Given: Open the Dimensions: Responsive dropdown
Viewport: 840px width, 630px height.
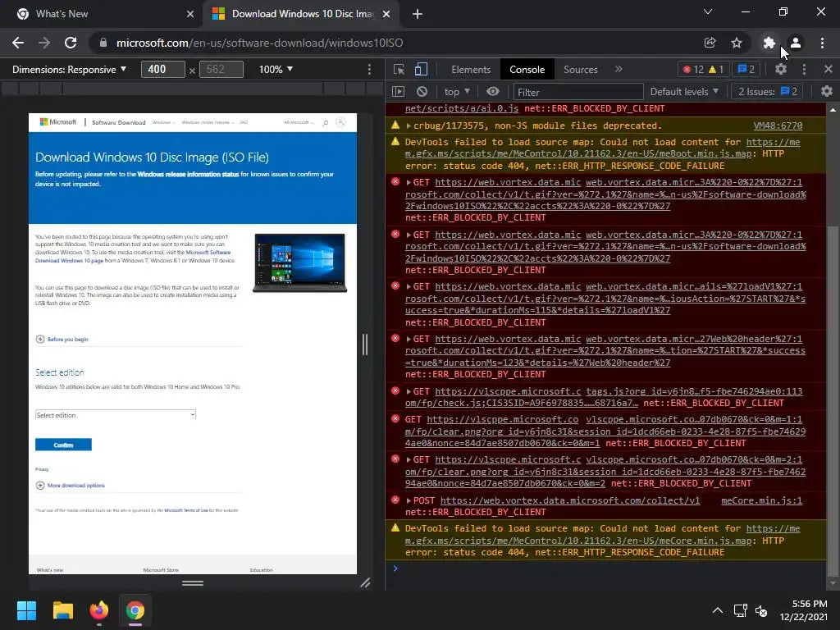Looking at the screenshot, I should (70, 69).
